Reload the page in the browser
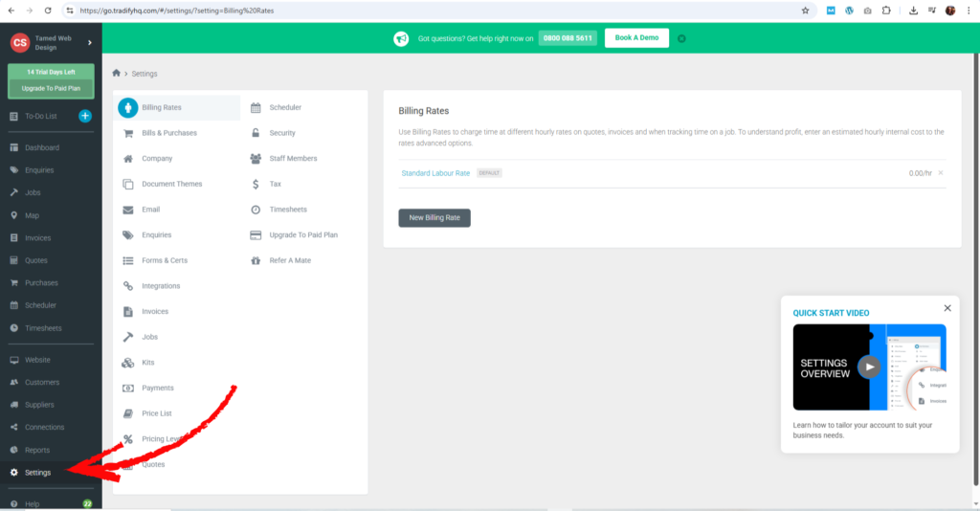Image resolution: width=980 pixels, height=511 pixels. pos(48,11)
